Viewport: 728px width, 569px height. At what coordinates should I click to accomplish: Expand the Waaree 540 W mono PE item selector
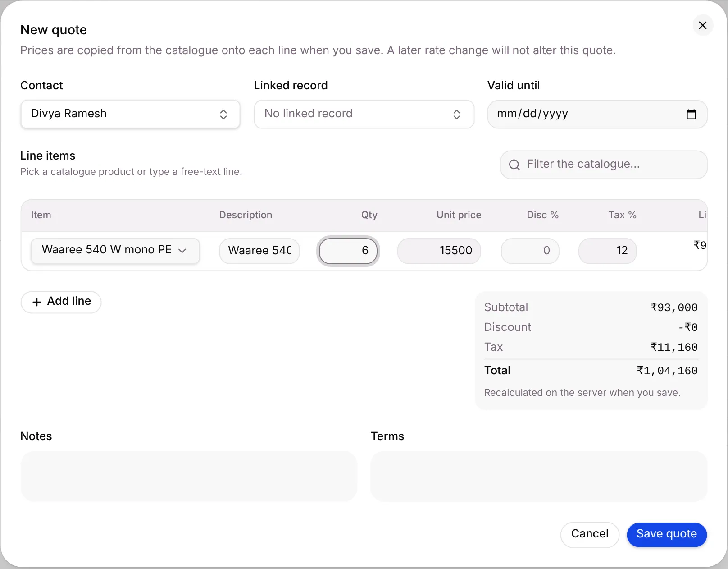(x=115, y=250)
